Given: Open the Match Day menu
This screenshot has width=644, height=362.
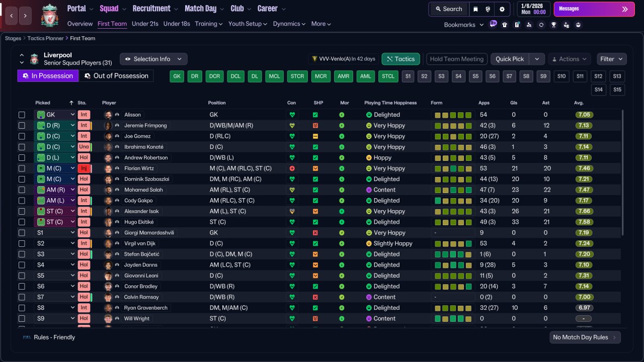Looking at the screenshot, I should coord(205,9).
